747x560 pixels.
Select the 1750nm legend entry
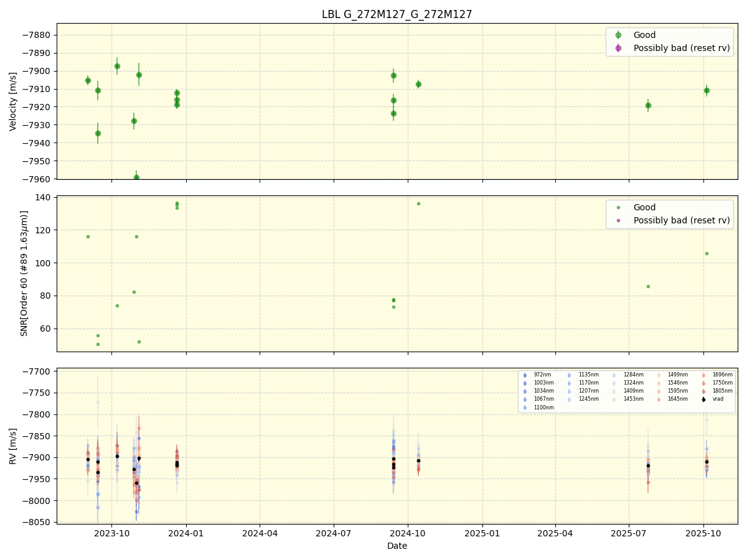723,383
